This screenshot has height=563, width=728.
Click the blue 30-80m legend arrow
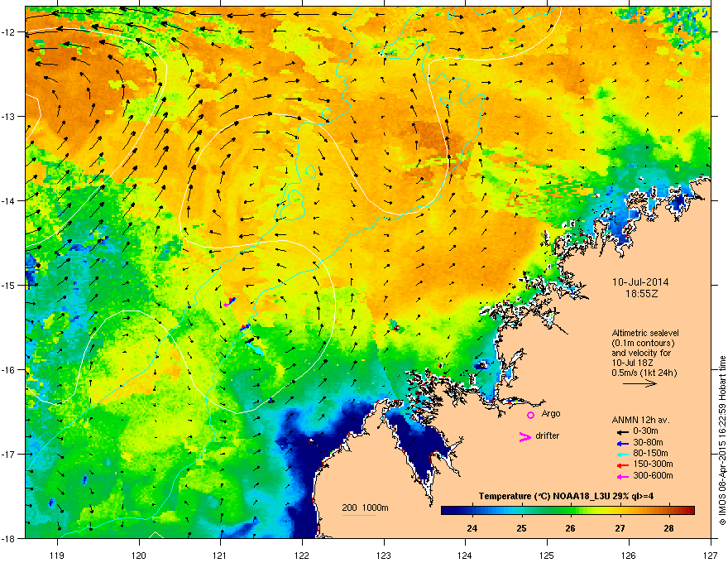tap(623, 444)
